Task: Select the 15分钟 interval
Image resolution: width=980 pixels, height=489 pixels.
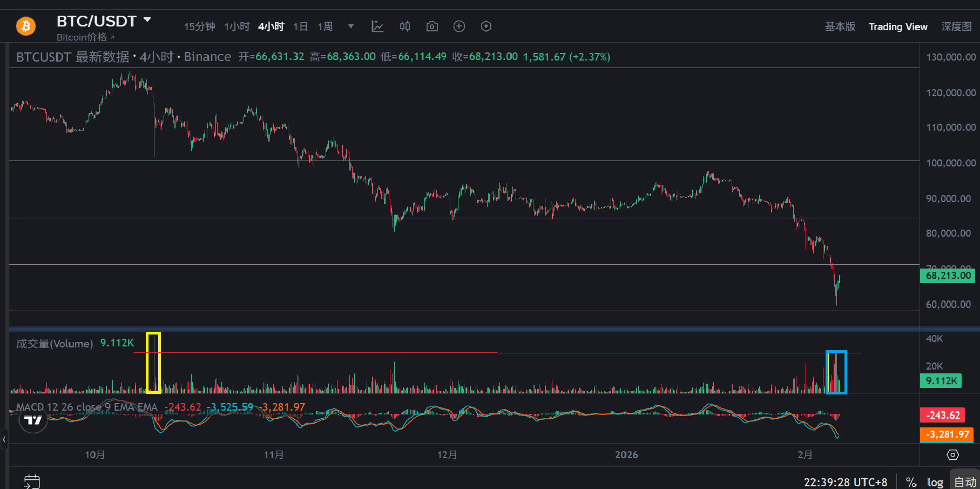Action: (x=199, y=26)
